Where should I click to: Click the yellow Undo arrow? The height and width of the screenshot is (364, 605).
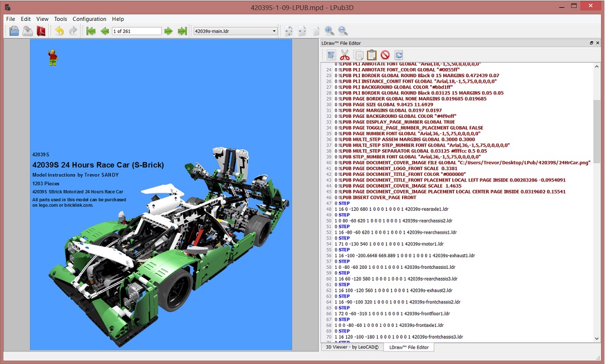pos(59,31)
